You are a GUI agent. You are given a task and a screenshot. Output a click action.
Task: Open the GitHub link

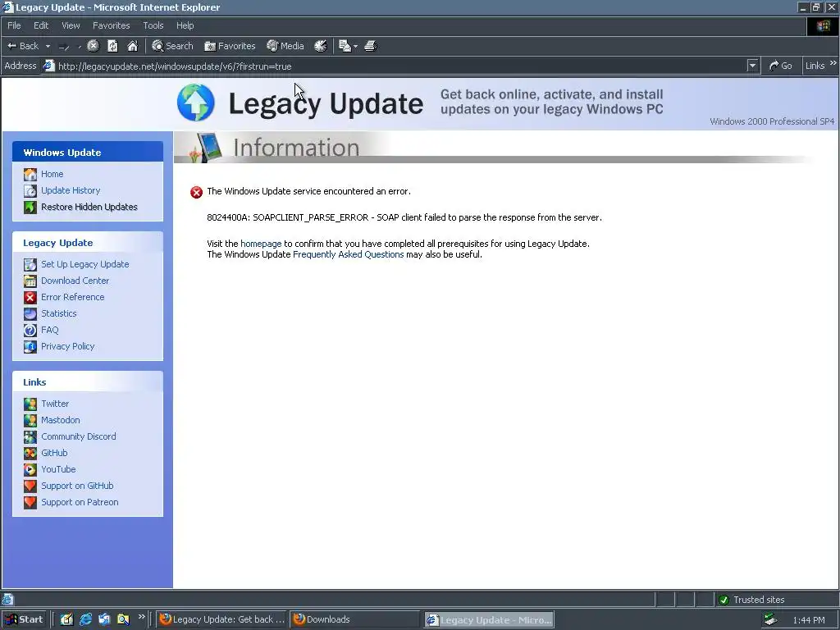(54, 453)
